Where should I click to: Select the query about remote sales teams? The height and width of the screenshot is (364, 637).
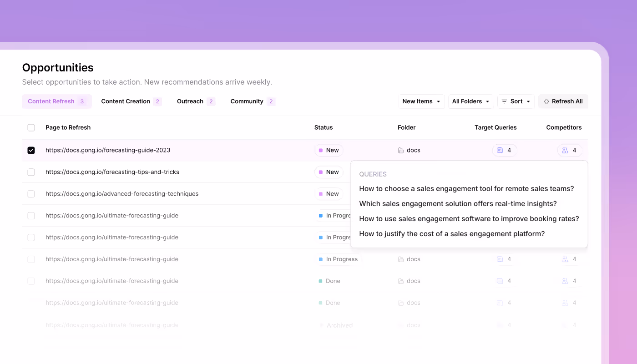coord(466,189)
